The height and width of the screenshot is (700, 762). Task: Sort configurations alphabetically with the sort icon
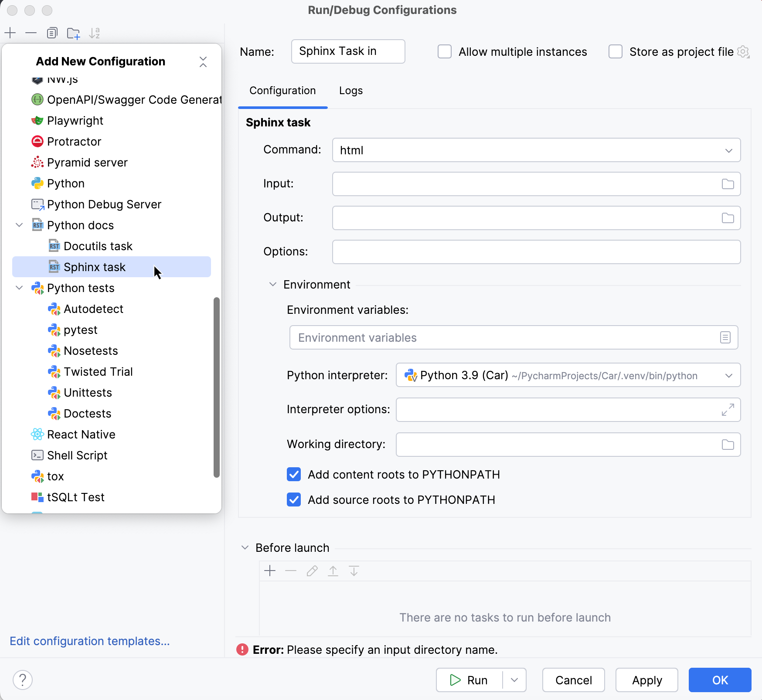click(95, 32)
